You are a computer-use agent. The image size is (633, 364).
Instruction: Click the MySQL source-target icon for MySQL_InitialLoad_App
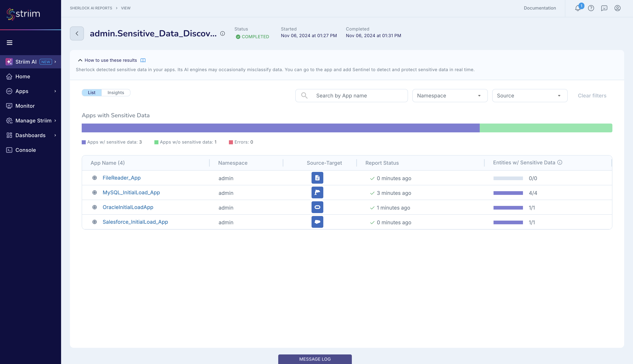(x=317, y=192)
